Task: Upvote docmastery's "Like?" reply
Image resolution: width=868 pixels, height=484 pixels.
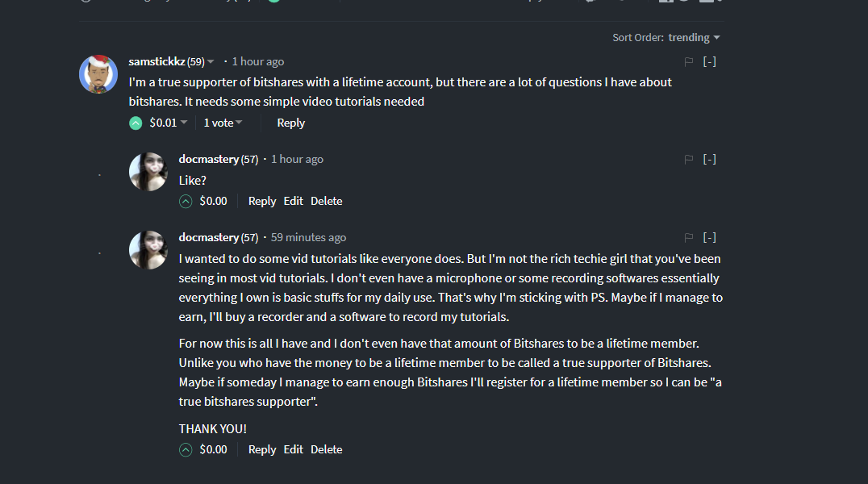Action: [x=186, y=201]
